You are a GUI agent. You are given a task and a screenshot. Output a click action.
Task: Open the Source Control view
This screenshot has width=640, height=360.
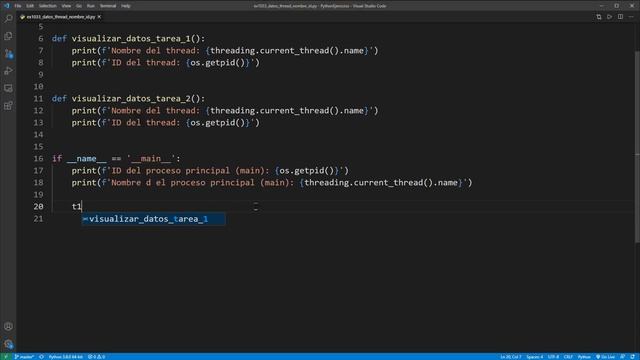(x=8, y=54)
